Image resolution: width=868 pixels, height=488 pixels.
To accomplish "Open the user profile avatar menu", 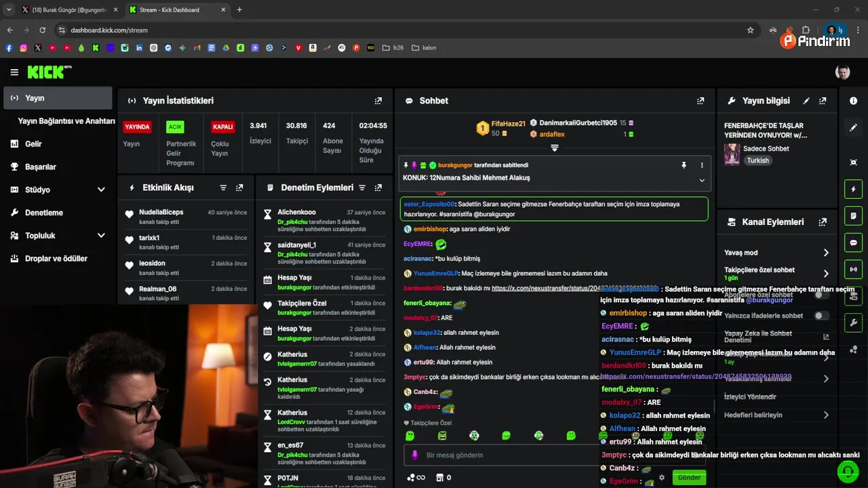I will click(842, 72).
